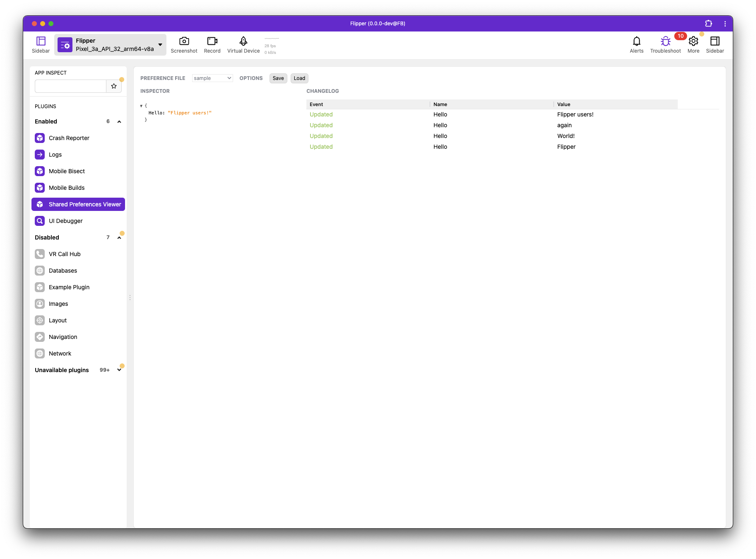Screen dimensions: 756x559
Task: Click UI Debugger magnifier icon
Action: click(40, 221)
